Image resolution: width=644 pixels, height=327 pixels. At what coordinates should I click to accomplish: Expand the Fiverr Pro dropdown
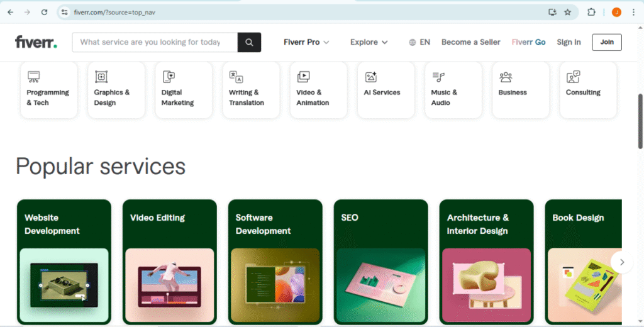coord(306,42)
